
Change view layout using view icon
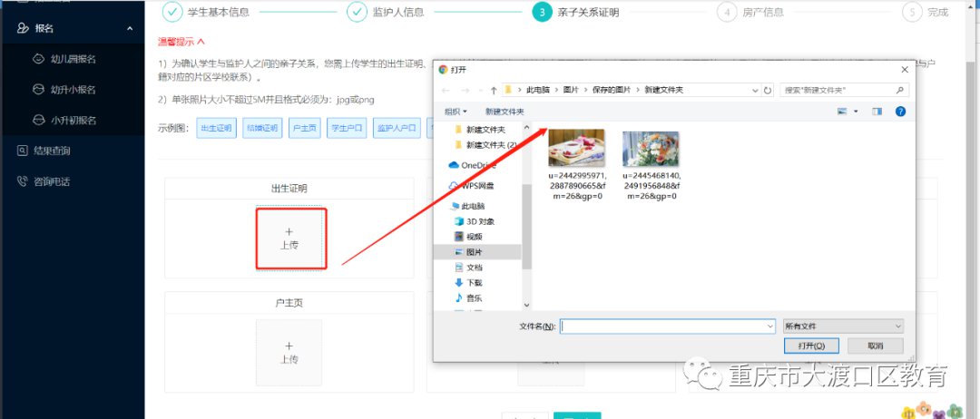tap(842, 112)
